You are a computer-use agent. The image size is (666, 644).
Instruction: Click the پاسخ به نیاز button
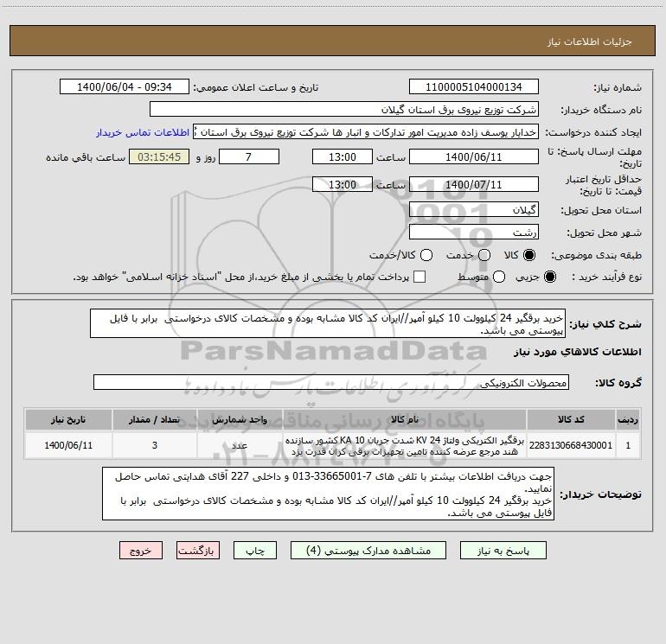click(x=503, y=551)
